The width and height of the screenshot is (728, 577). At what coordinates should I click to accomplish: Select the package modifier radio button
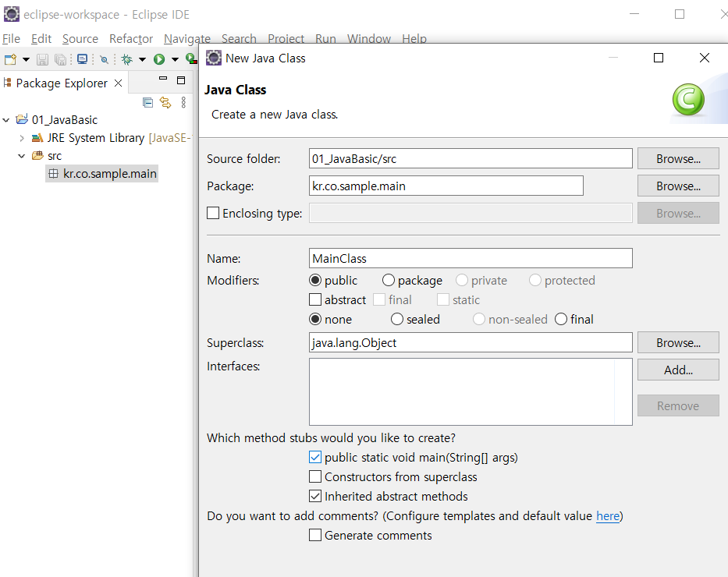(388, 280)
